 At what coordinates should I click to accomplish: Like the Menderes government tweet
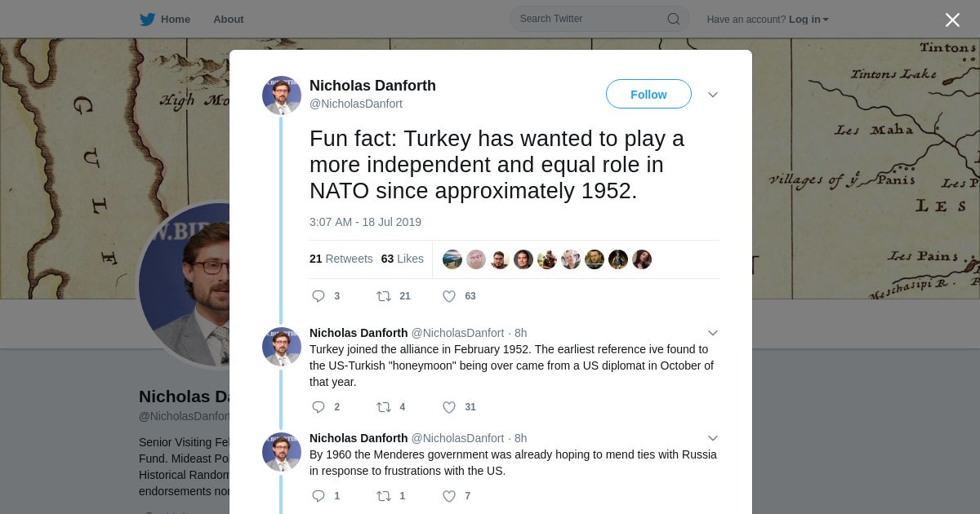click(449, 496)
